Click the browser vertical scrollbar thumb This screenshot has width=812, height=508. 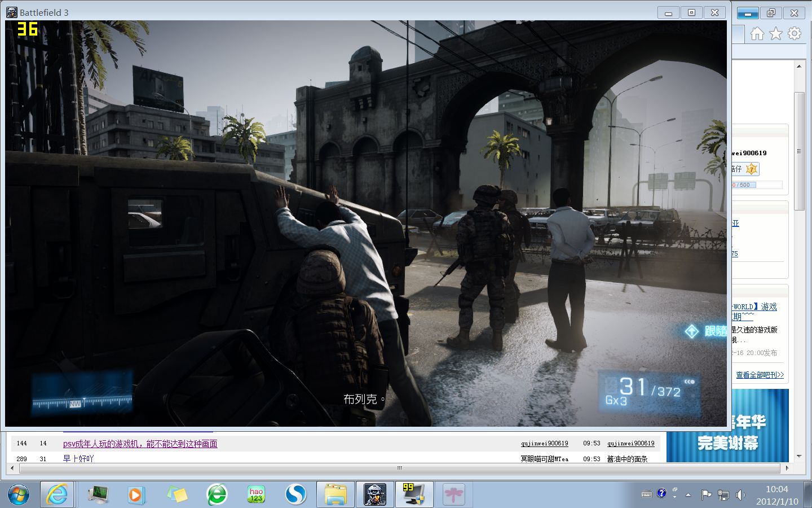799,151
